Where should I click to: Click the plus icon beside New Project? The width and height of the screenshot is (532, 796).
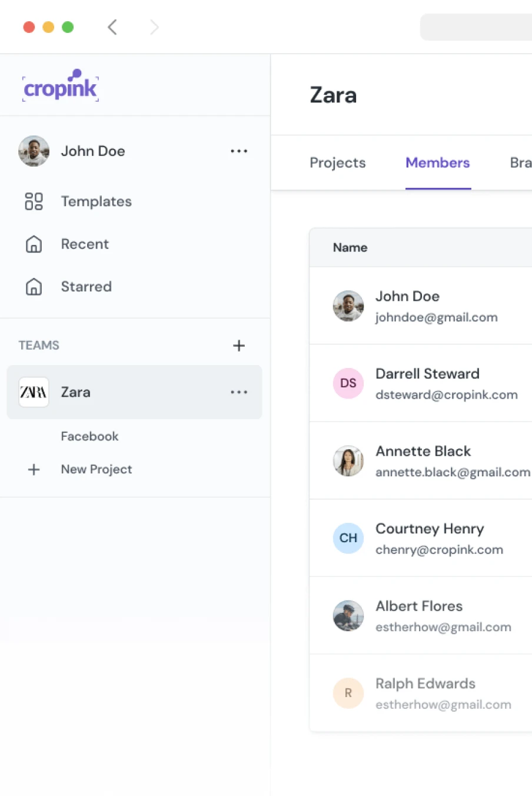point(34,469)
